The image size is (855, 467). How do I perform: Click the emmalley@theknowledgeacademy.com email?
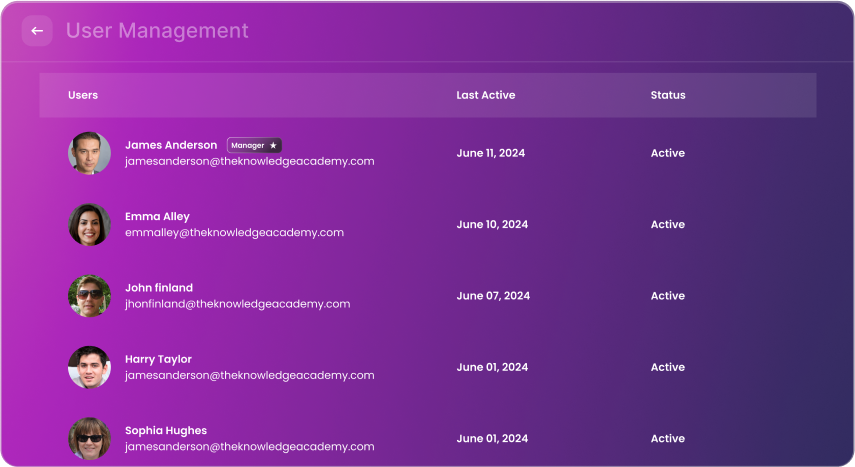pos(234,232)
